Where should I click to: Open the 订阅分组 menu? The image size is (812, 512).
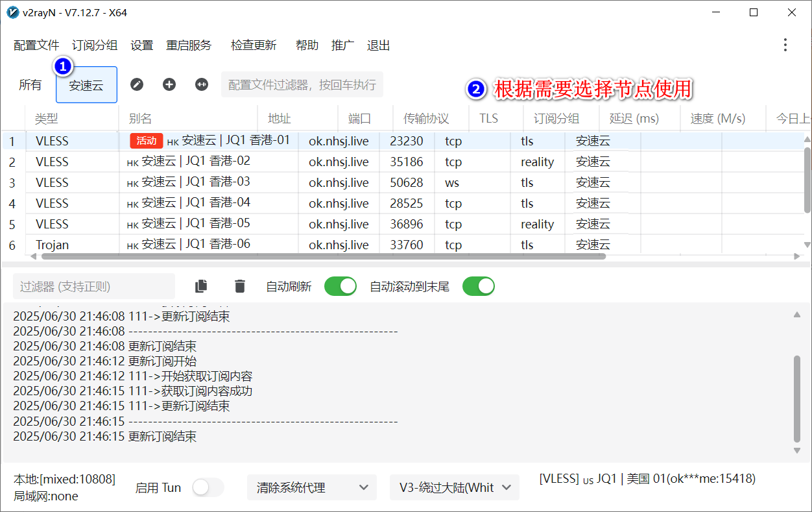[95, 45]
